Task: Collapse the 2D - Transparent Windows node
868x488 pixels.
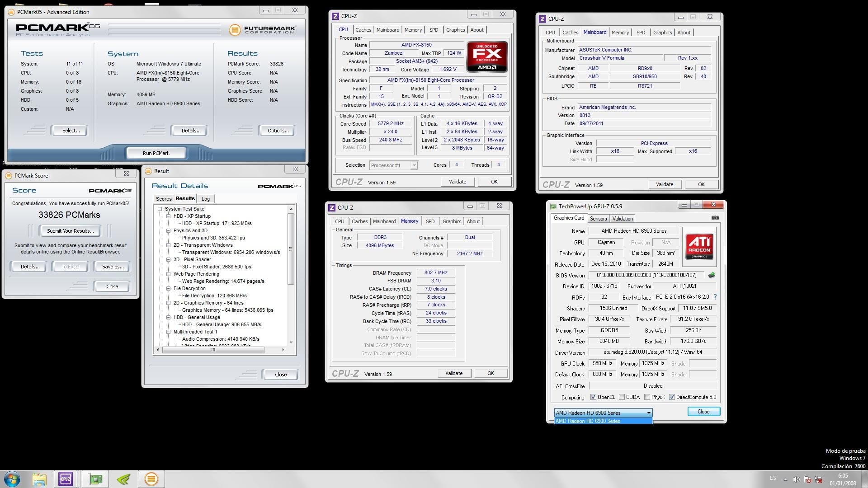Action: click(169, 245)
